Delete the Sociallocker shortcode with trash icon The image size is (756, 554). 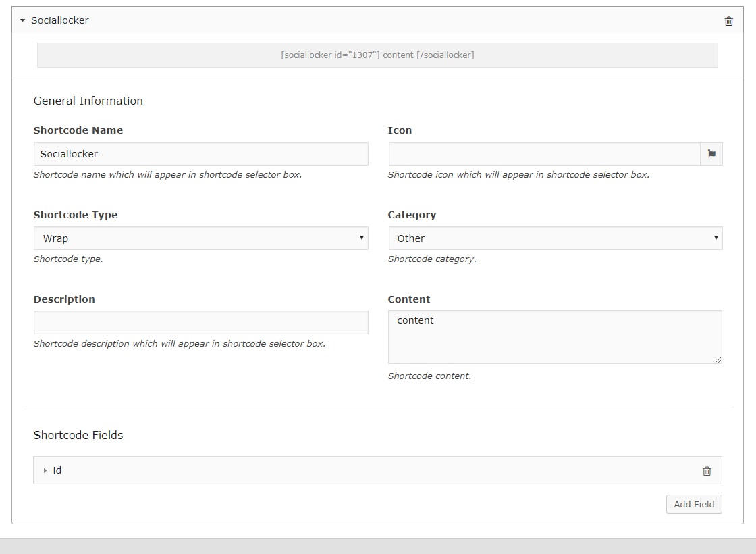pyautogui.click(x=728, y=21)
